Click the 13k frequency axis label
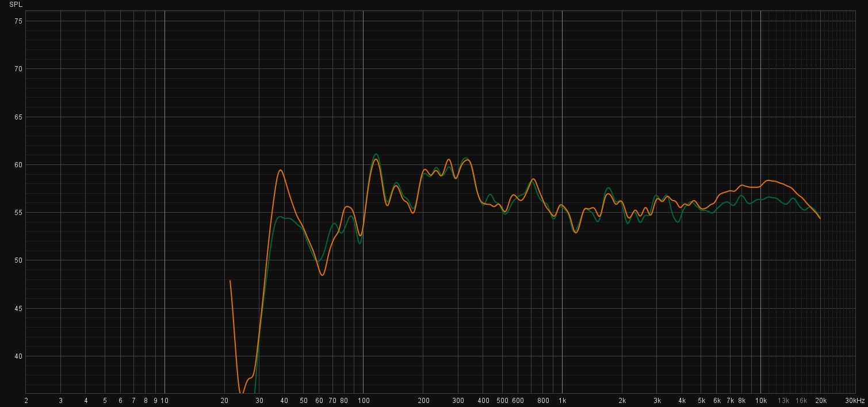The width and height of the screenshot is (868, 407). click(783, 401)
